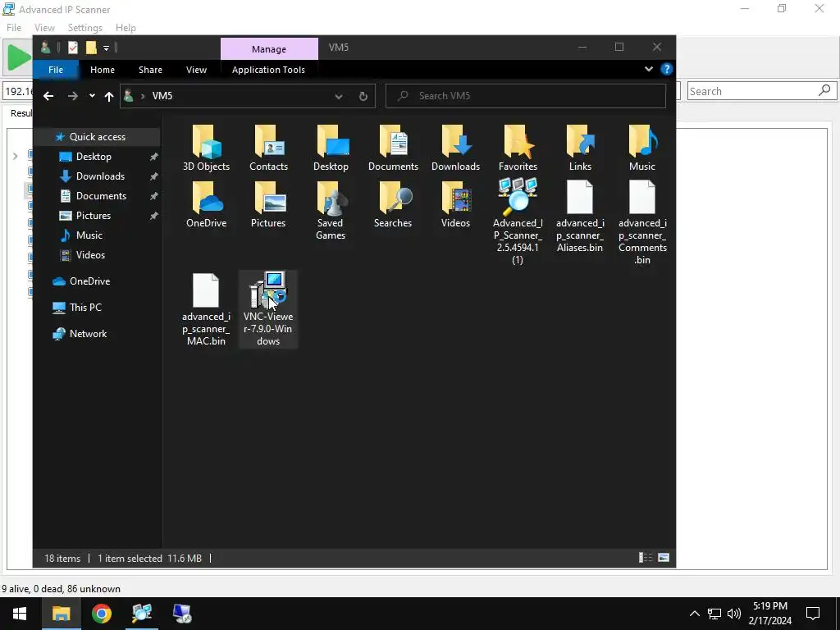Open the Share ribbon tab
The image size is (840, 630).
pyautogui.click(x=151, y=70)
